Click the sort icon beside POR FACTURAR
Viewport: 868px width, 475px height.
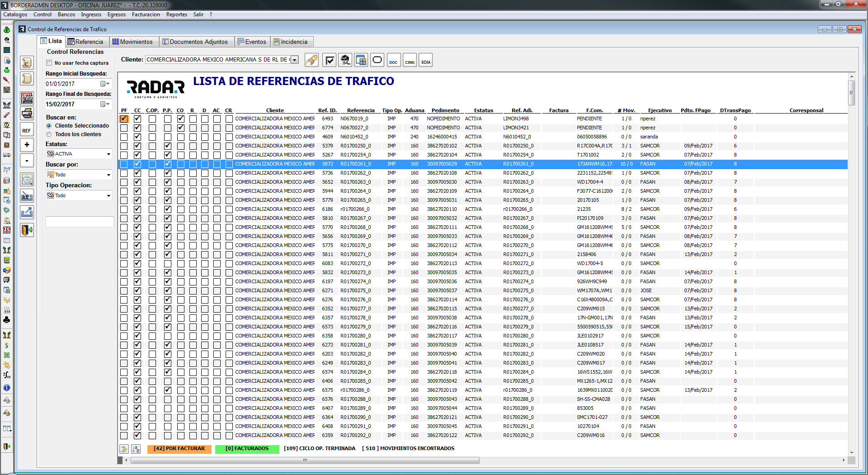136,449
